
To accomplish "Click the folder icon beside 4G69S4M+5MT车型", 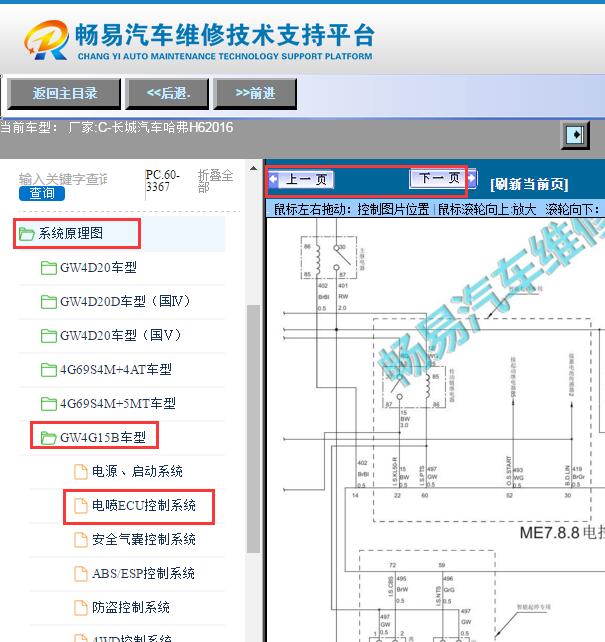I will click(x=49, y=404).
